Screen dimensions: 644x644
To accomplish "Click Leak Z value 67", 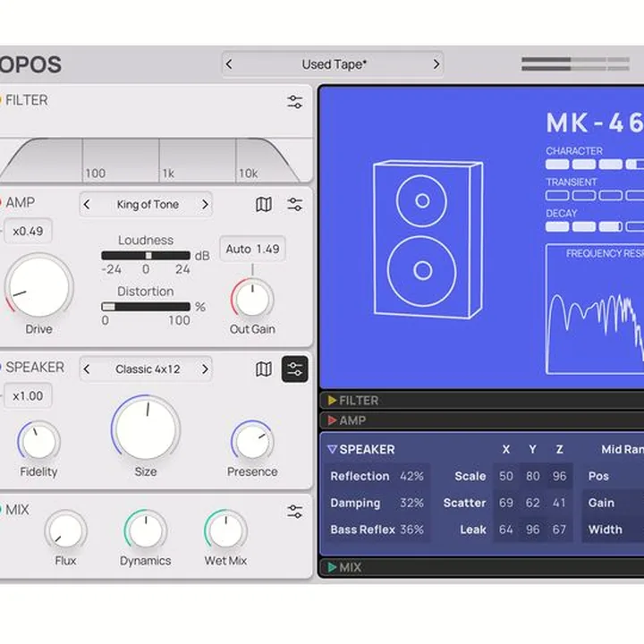I will click(x=559, y=530).
